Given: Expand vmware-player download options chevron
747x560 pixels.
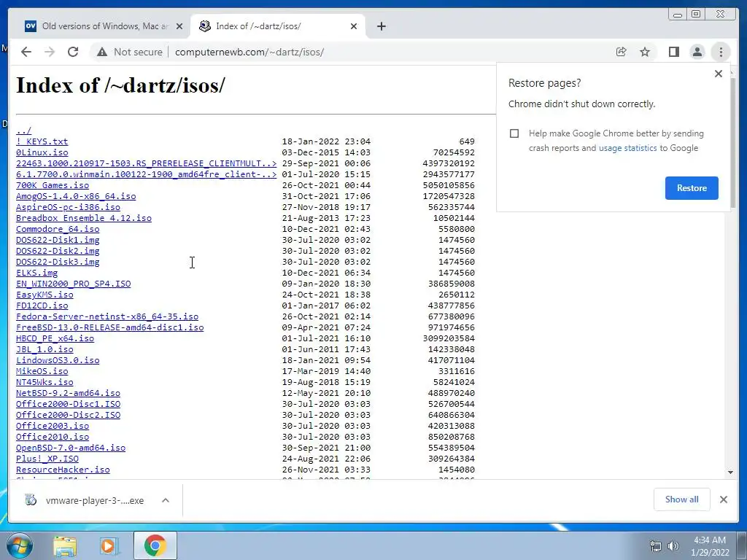Looking at the screenshot, I should tap(166, 500).
